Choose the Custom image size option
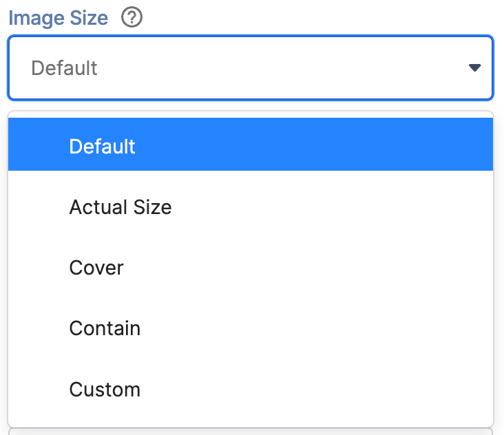Image resolution: width=504 pixels, height=435 pixels. (251, 389)
